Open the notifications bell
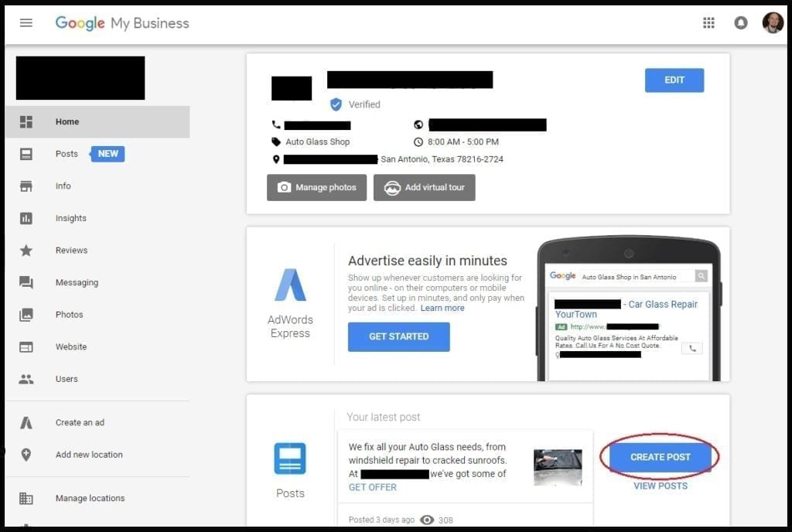The image size is (792, 532). coord(740,22)
